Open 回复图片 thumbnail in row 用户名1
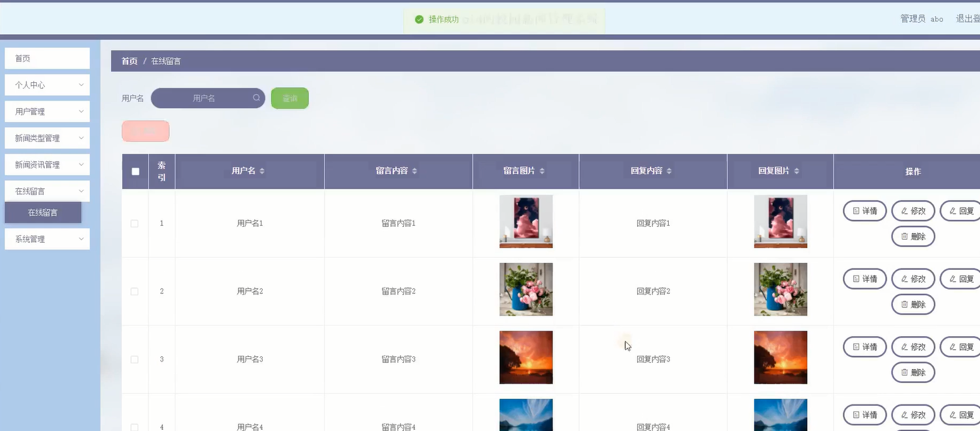 [780, 221]
